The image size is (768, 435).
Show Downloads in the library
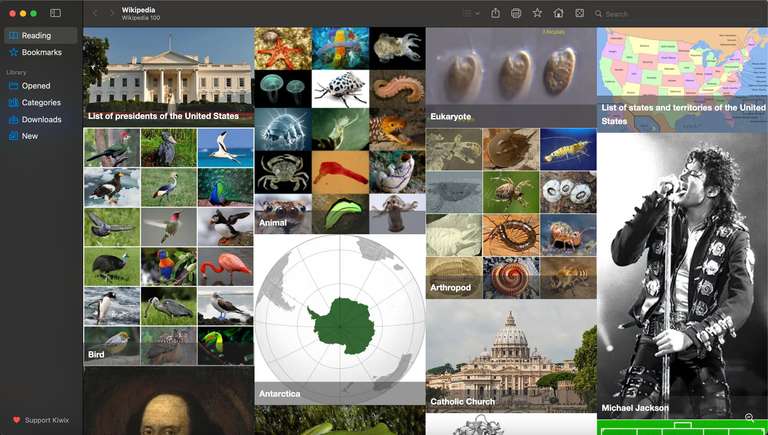point(41,120)
